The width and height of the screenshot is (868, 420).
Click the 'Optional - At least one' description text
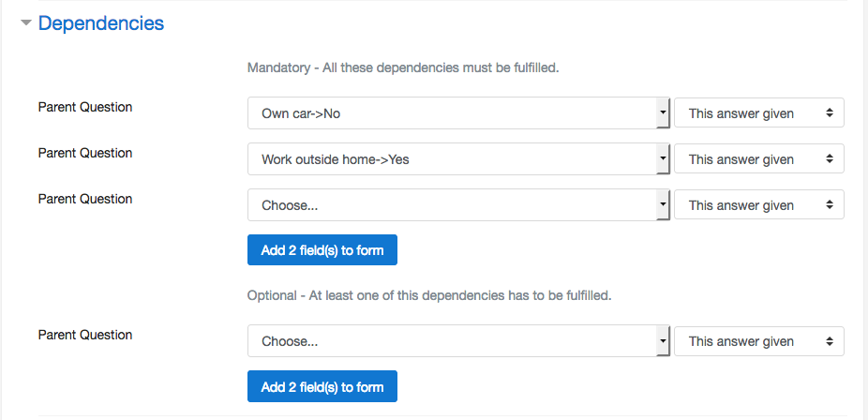coord(429,295)
